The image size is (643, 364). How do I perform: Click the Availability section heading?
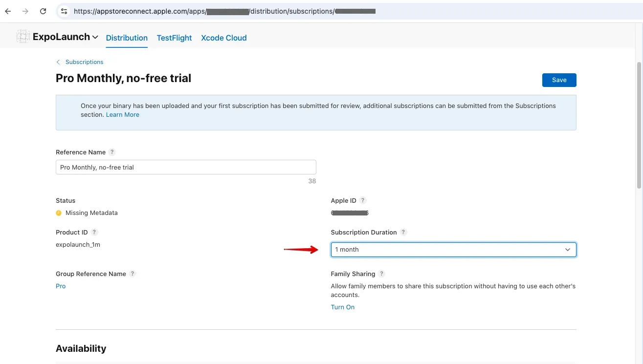point(81,348)
